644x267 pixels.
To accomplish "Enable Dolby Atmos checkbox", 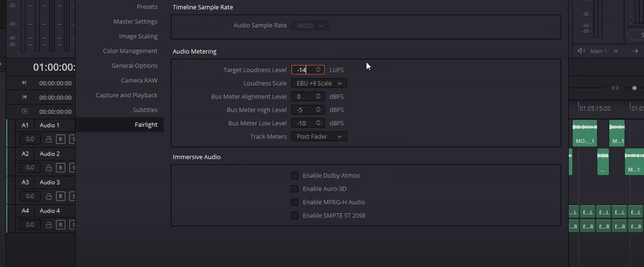I will [x=294, y=175].
